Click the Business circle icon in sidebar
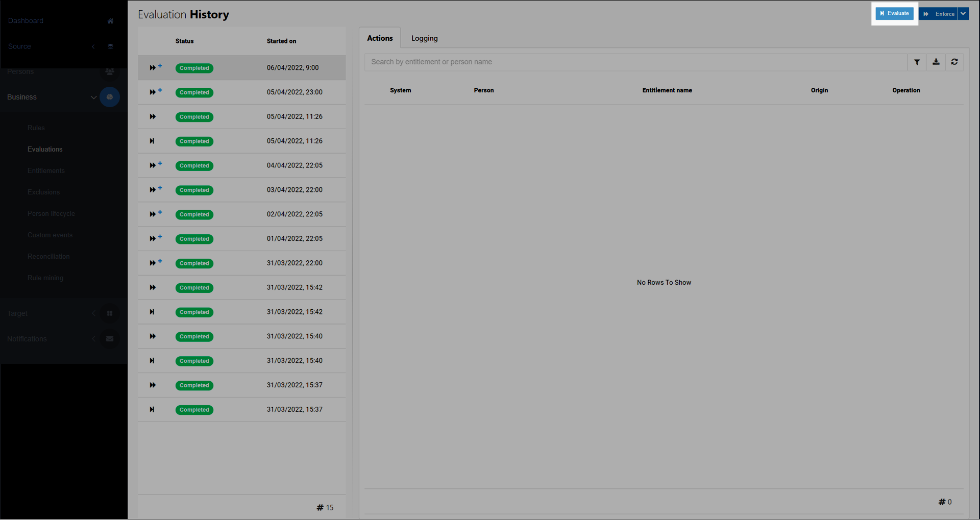This screenshot has width=980, height=520. click(x=110, y=97)
